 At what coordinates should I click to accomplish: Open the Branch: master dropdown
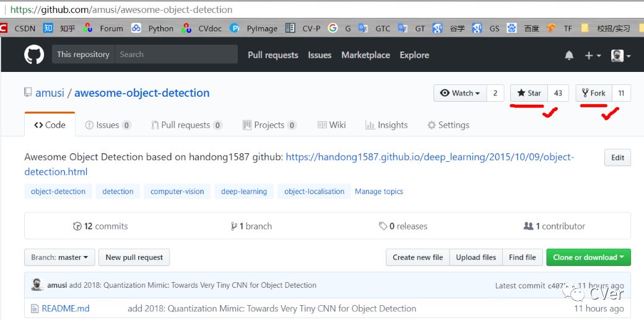[x=59, y=257]
